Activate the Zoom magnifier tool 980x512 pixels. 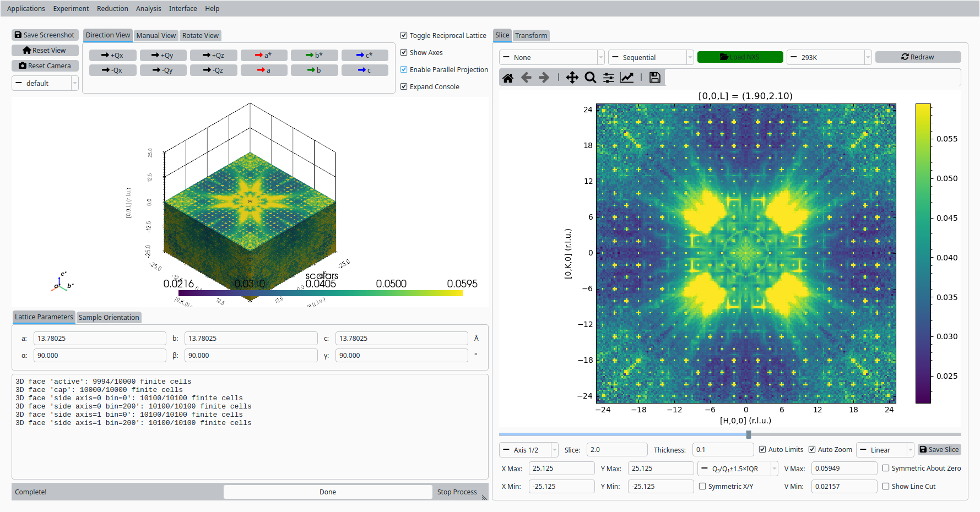(591, 78)
